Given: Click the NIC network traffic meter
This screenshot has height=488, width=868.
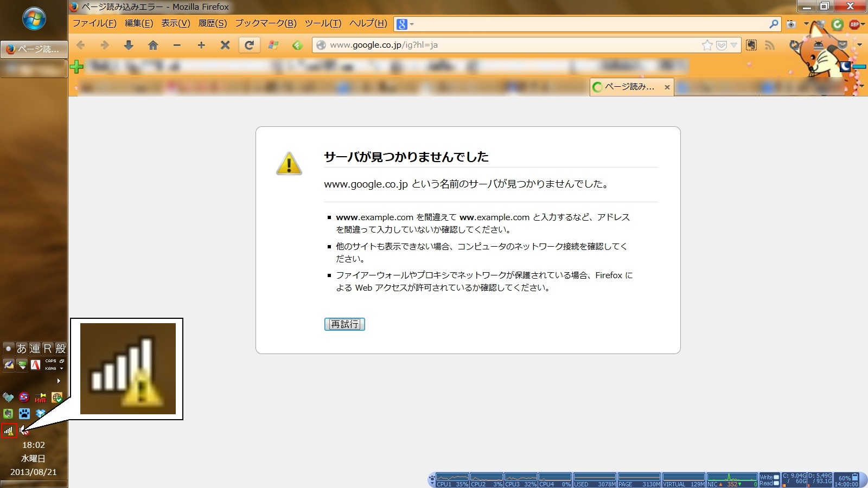Looking at the screenshot, I should [732, 480].
